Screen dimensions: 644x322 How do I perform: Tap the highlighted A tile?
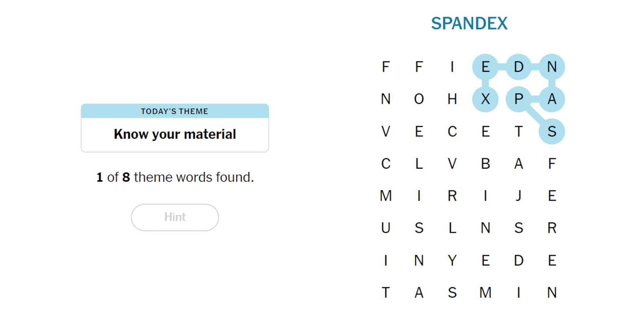tap(551, 99)
